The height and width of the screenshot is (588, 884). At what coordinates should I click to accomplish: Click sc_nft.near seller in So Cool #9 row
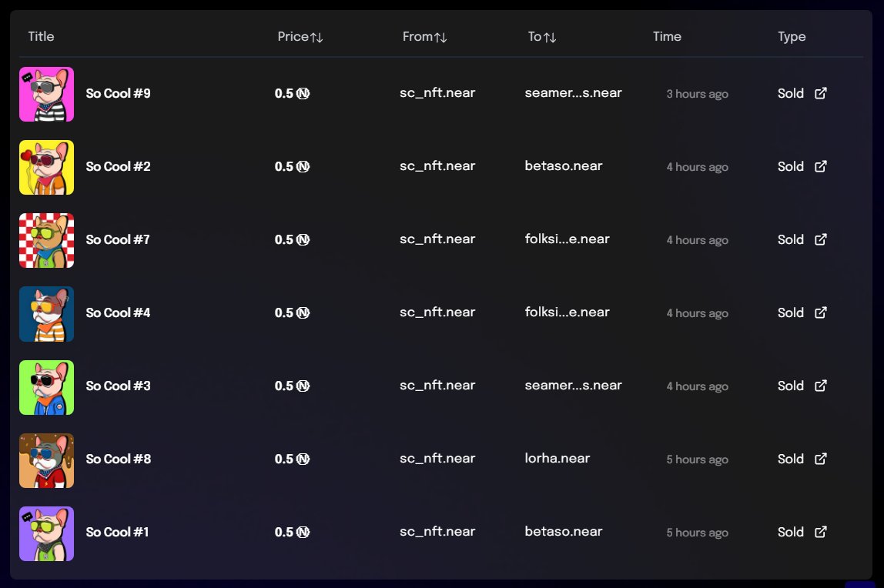[437, 93]
